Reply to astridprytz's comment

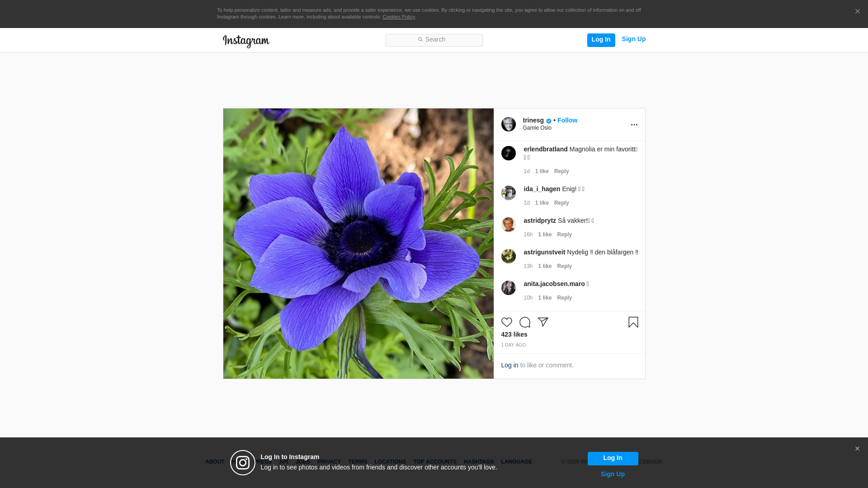[x=564, y=235]
